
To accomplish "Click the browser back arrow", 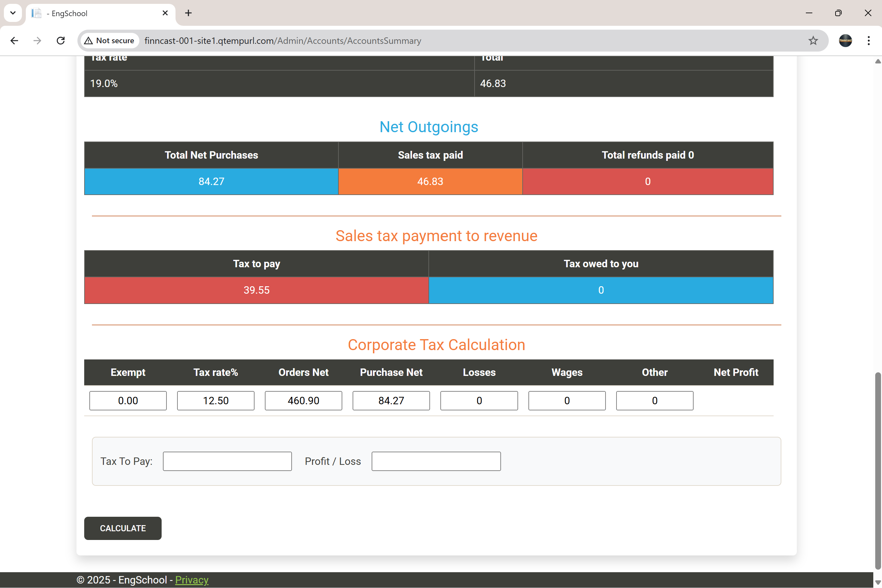I will click(14, 41).
